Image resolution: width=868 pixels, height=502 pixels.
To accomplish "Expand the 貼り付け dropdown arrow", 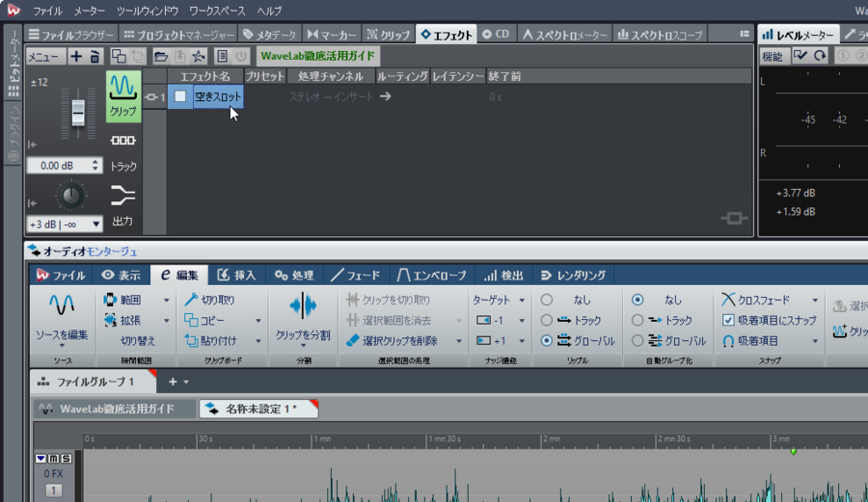I will point(258,341).
